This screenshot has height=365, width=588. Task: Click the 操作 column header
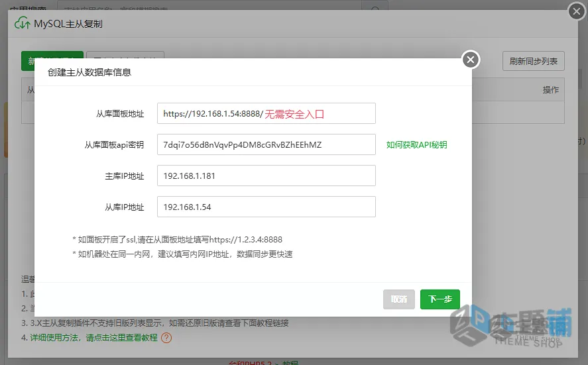pyautogui.click(x=550, y=90)
